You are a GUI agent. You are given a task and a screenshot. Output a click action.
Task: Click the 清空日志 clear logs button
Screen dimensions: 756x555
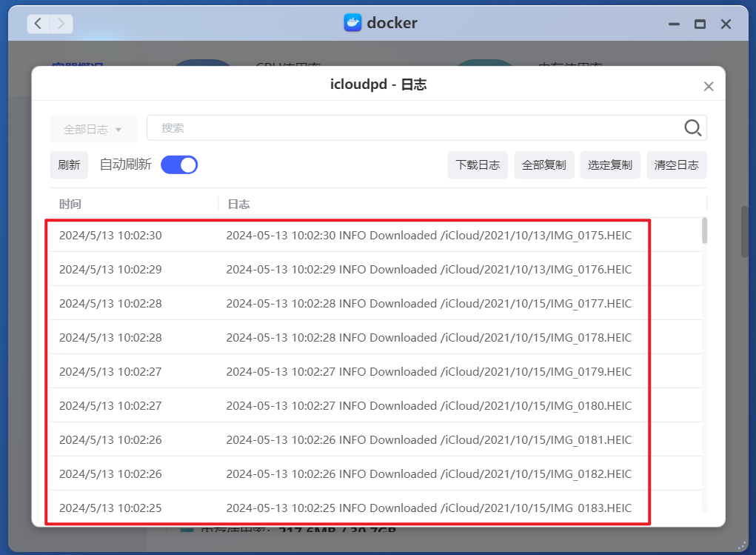click(x=676, y=164)
